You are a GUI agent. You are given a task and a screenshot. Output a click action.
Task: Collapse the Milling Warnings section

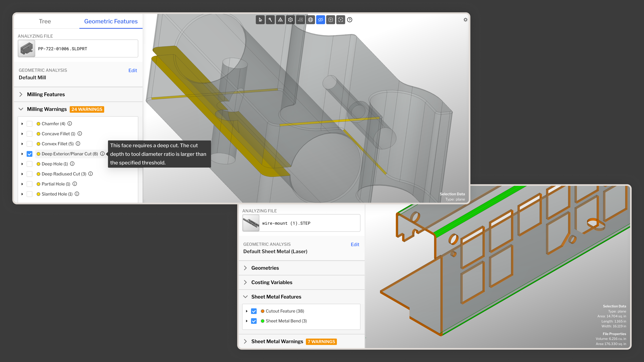21,109
